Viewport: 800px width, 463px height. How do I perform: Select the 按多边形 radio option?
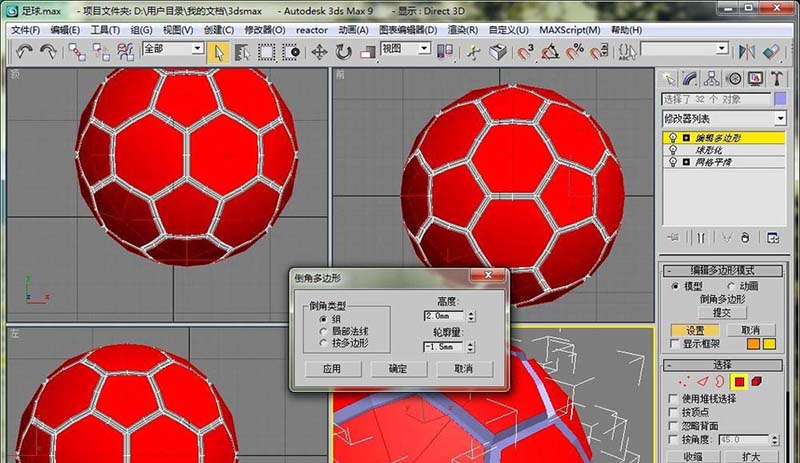pos(323,343)
